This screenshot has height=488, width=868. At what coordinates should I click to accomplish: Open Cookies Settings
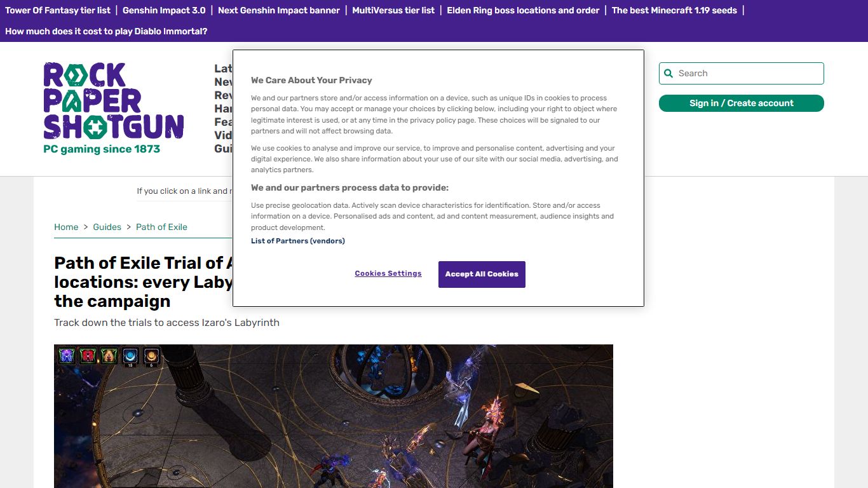[388, 274]
